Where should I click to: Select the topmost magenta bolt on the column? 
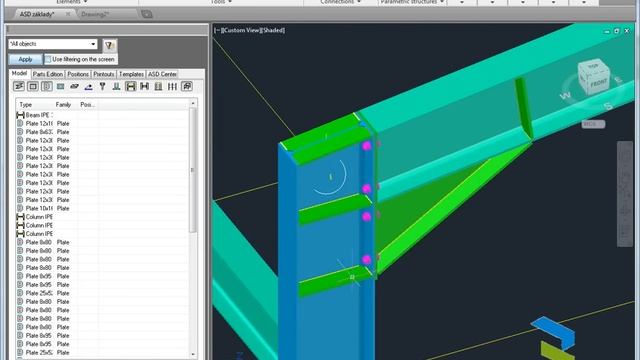(366, 146)
